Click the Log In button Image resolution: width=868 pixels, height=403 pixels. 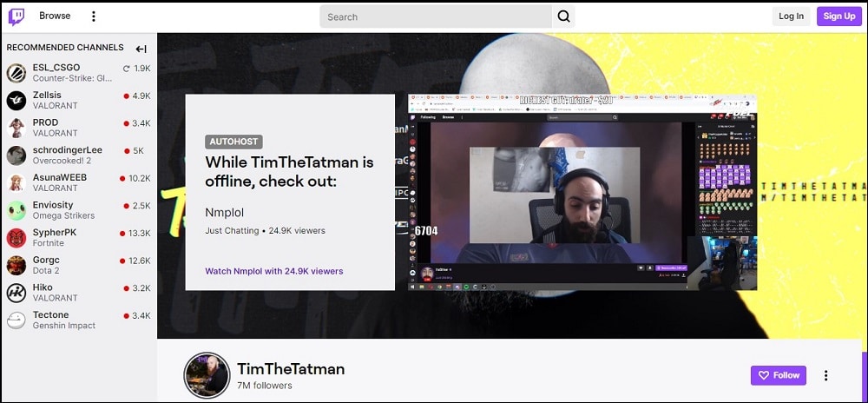791,16
